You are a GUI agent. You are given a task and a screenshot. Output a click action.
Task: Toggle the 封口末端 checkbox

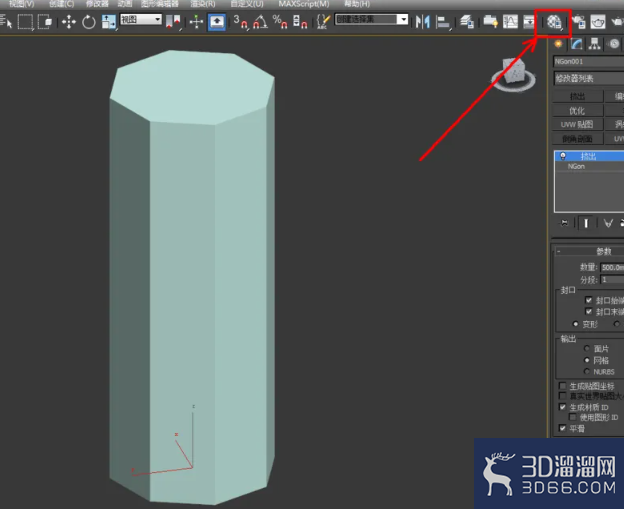[589, 311]
